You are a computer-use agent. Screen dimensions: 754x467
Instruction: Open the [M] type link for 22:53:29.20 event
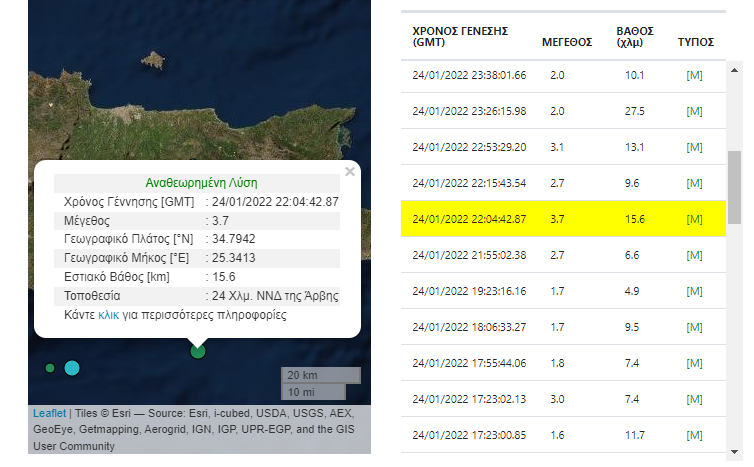[x=694, y=147]
